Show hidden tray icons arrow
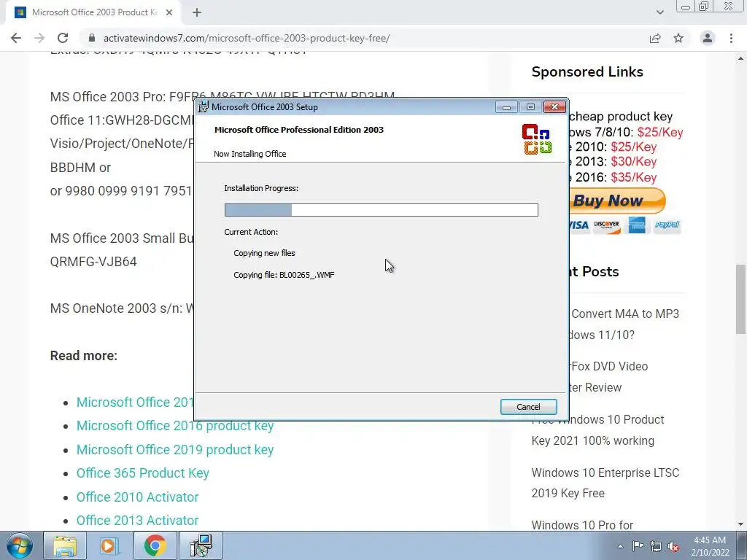Viewport: 747px width, 560px height. pos(620,546)
